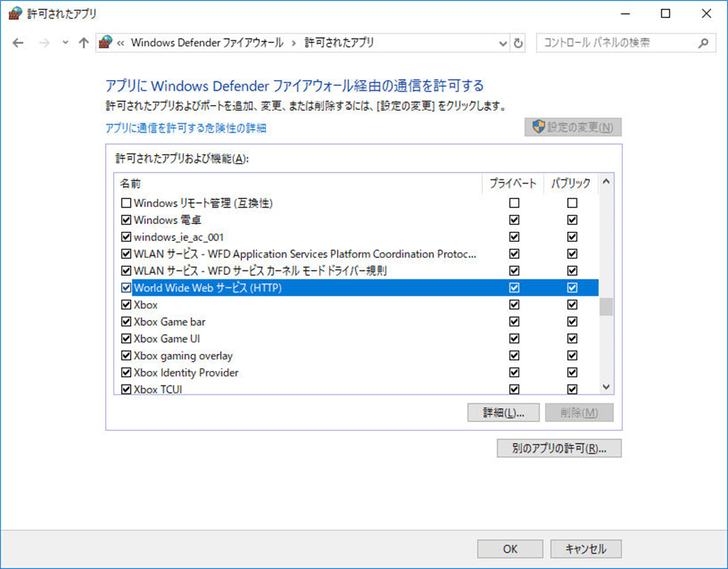Expand the double-chevron breadcrumb overflow
The width and height of the screenshot is (728, 569).
click(121, 43)
